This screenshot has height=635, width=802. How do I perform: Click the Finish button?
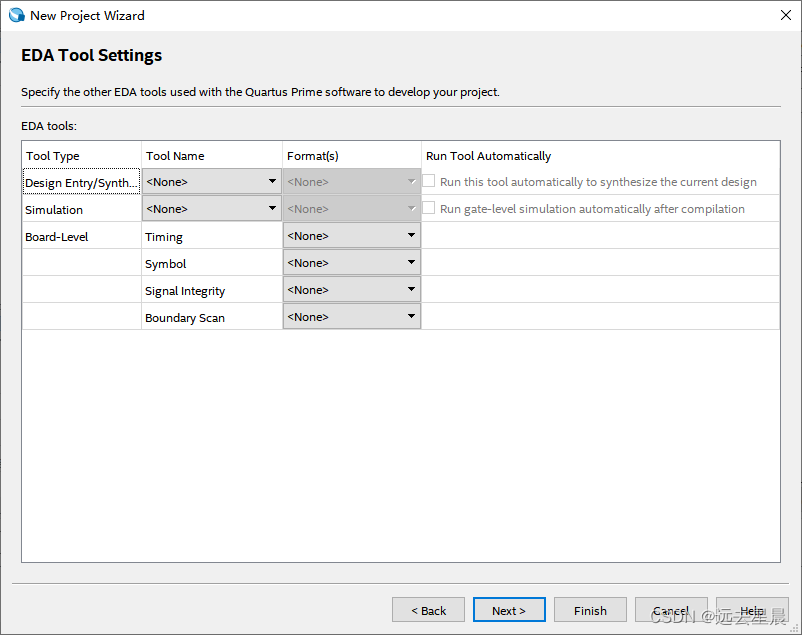pos(590,610)
